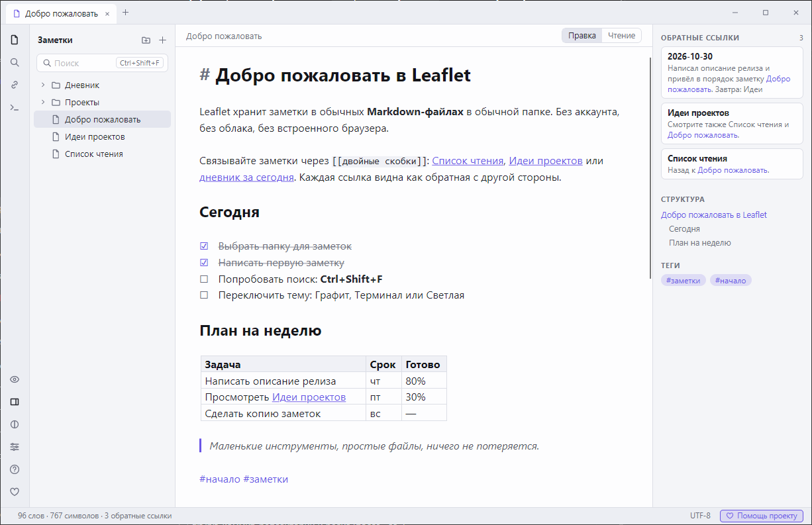
Task: Open a new tab with the plus button
Action: pyautogui.click(x=126, y=13)
